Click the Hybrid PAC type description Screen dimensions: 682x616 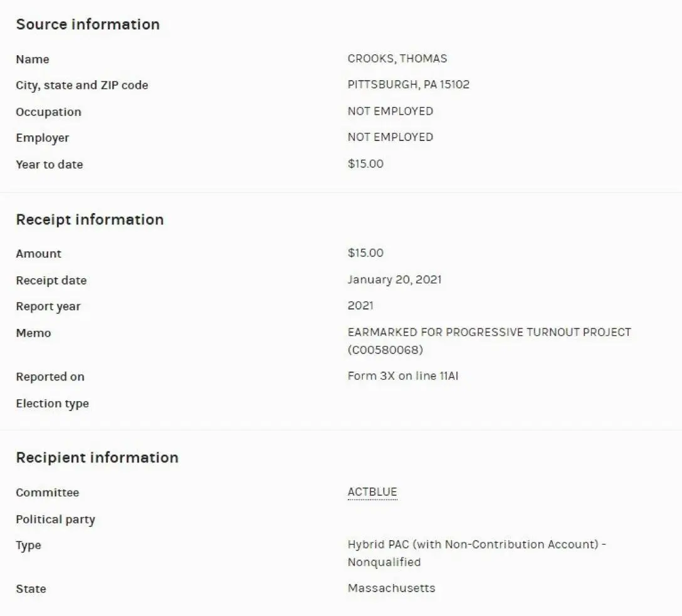pos(476,545)
